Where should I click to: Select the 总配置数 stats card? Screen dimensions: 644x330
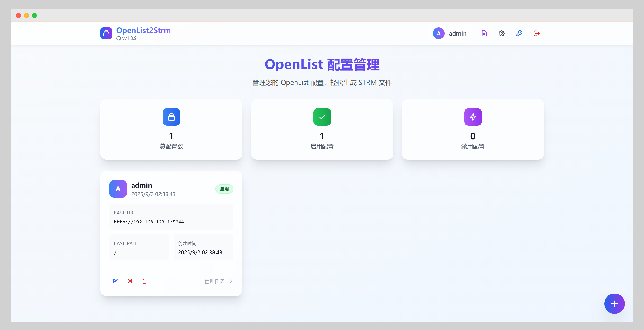pyautogui.click(x=171, y=129)
